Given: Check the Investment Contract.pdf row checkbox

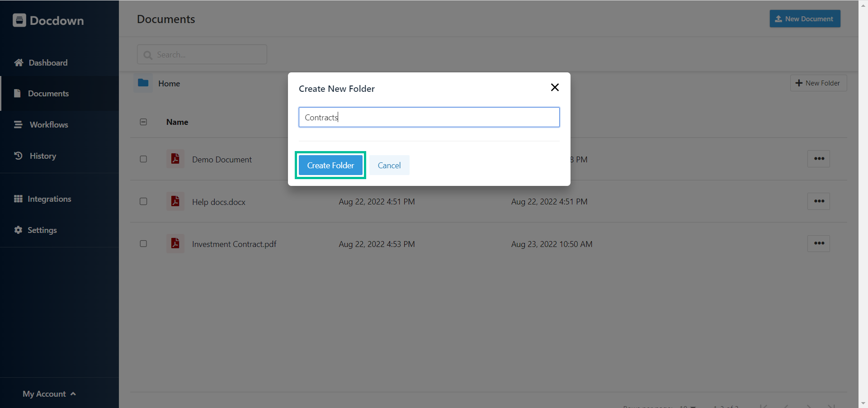Looking at the screenshot, I should (143, 244).
